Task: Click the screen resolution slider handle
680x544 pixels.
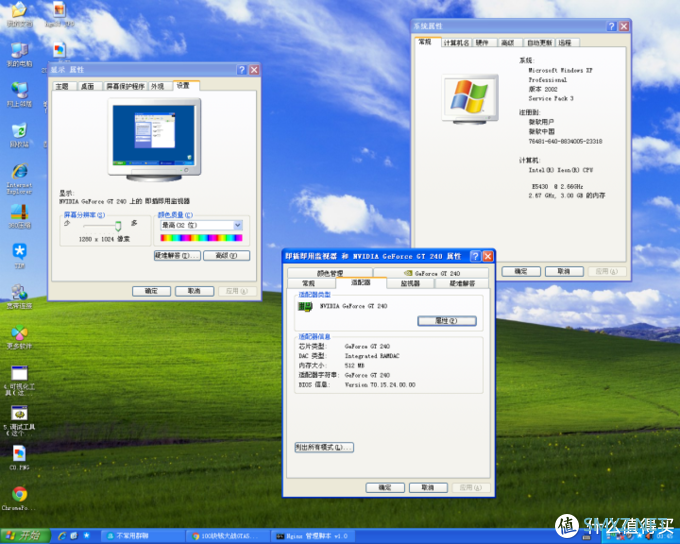Action: tap(118, 226)
